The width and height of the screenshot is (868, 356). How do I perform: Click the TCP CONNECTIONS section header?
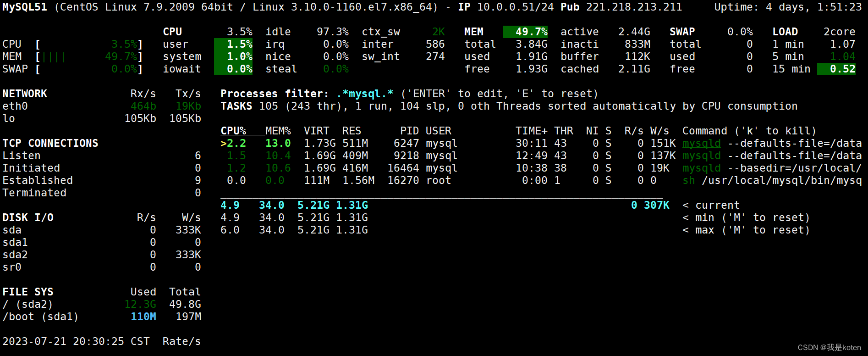pyautogui.click(x=50, y=144)
